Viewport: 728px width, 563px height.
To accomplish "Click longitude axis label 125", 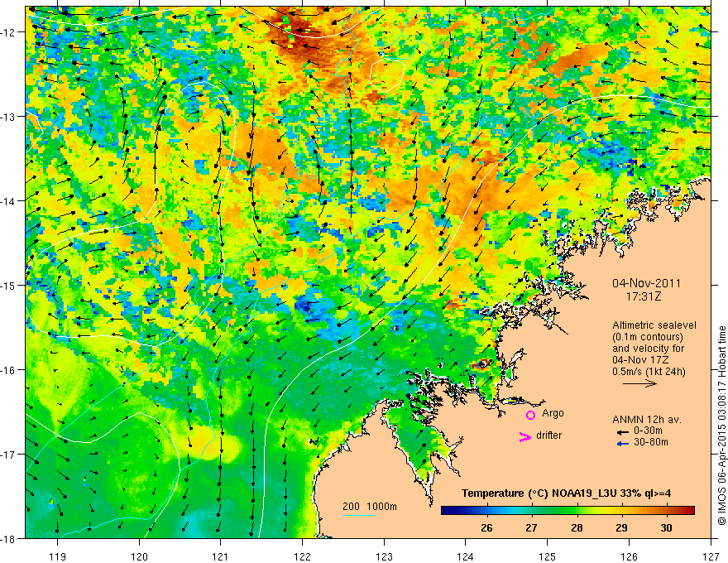I will pyautogui.click(x=548, y=556).
